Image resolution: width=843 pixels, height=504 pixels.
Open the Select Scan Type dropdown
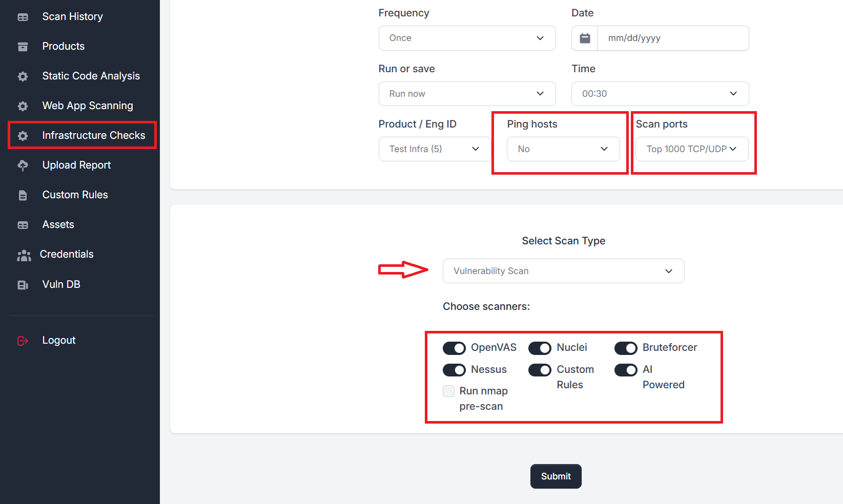point(563,271)
